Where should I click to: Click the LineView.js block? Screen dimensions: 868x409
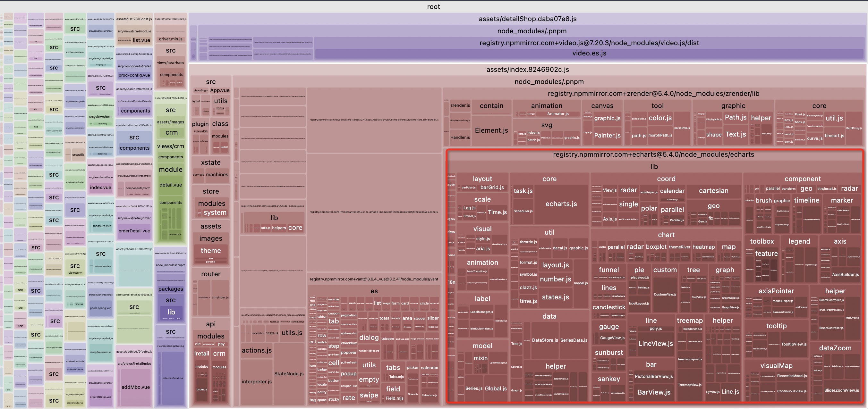pos(655,344)
